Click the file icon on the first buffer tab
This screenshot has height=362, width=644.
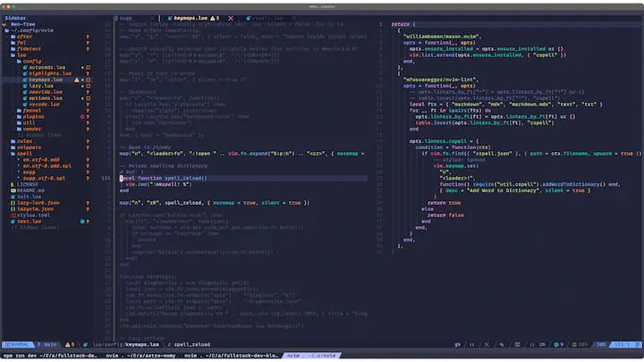(115, 18)
